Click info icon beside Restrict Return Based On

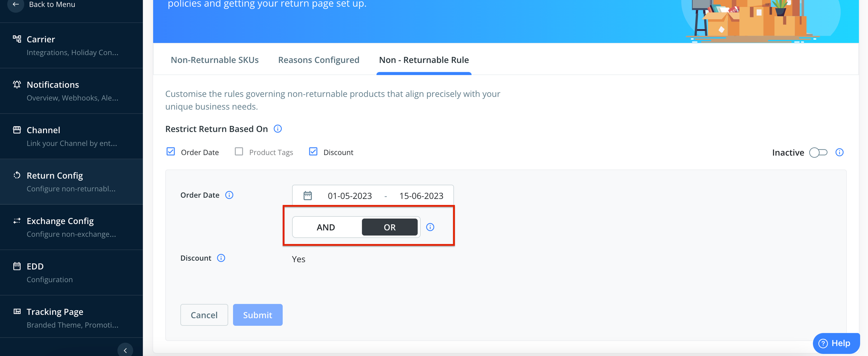pos(278,129)
